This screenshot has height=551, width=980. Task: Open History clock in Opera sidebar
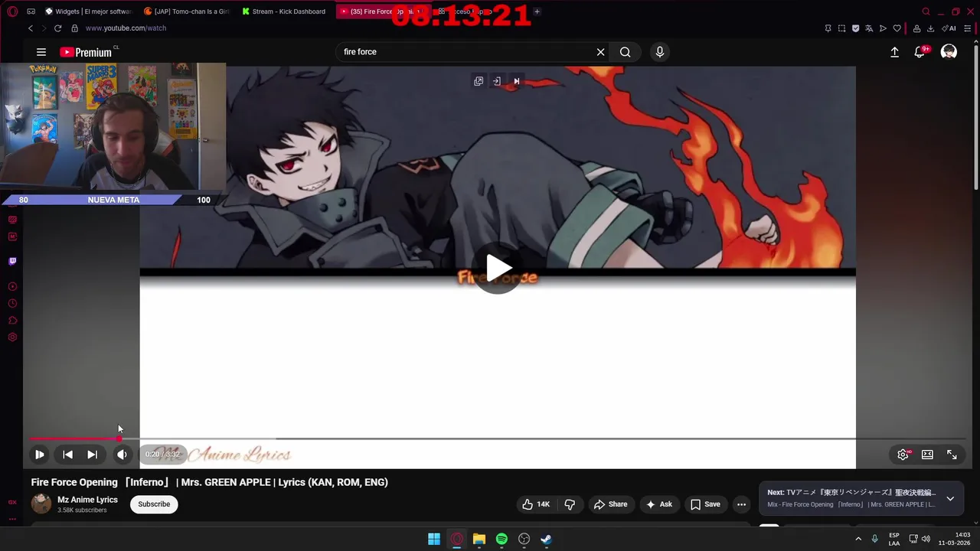pyautogui.click(x=12, y=304)
